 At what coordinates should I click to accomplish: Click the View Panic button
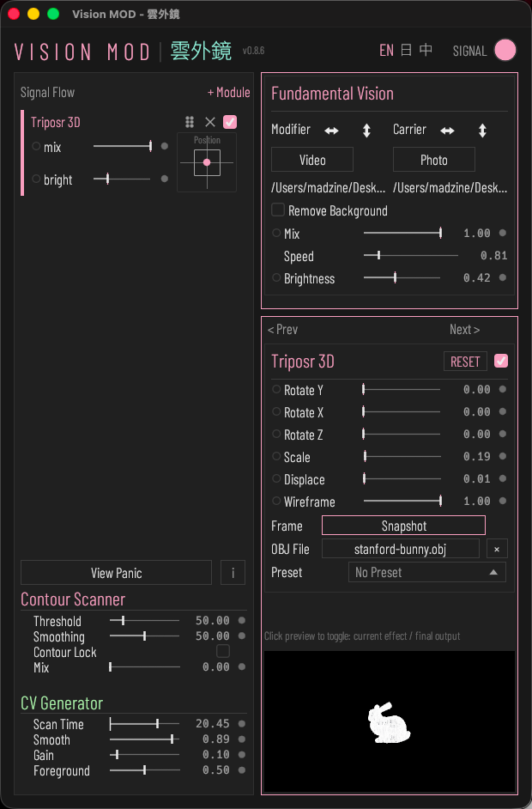coord(116,573)
